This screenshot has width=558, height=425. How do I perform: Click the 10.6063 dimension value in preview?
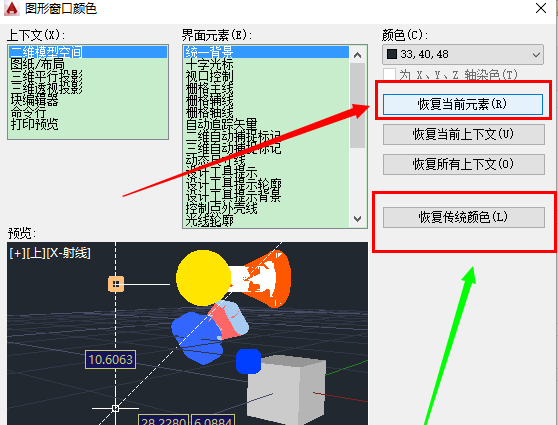[x=111, y=359]
